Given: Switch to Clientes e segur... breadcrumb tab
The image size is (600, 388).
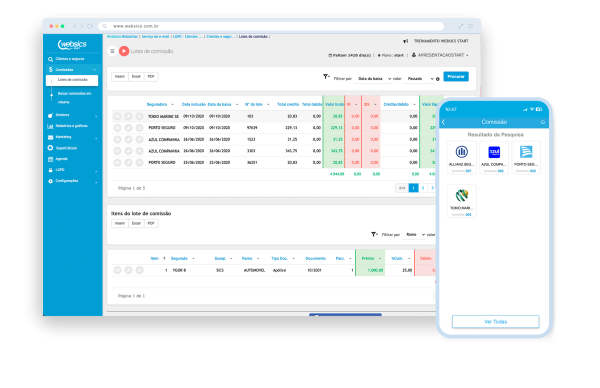Looking at the screenshot, I should pyautogui.click(x=220, y=37).
